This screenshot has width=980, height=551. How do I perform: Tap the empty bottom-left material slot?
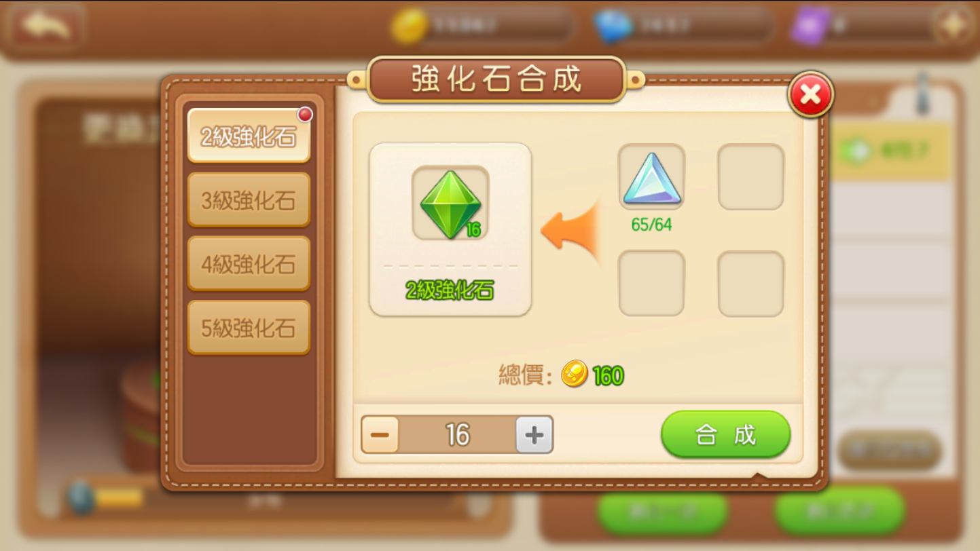(x=651, y=284)
